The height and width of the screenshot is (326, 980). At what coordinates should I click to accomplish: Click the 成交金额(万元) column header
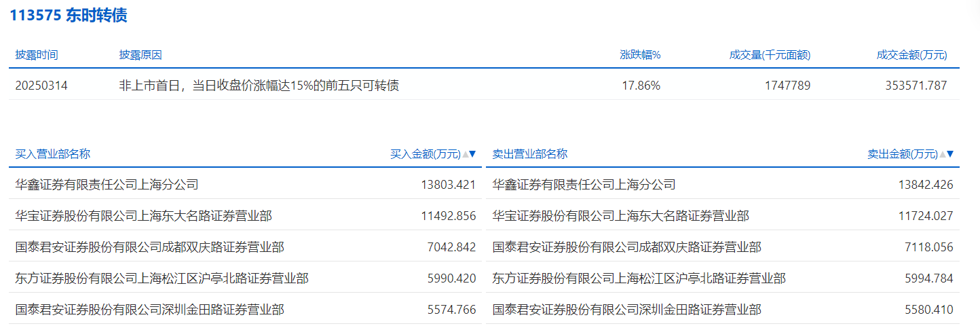[911, 55]
